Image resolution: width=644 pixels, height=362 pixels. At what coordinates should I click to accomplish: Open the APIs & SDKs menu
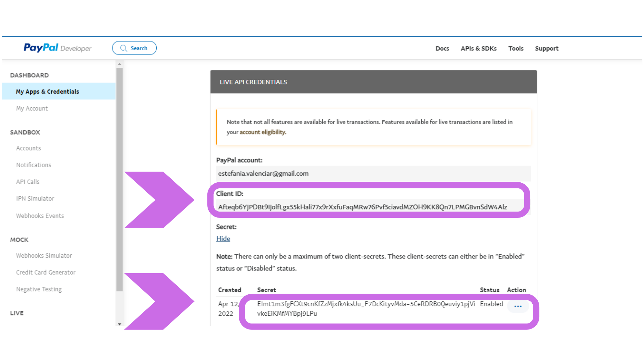click(x=479, y=48)
